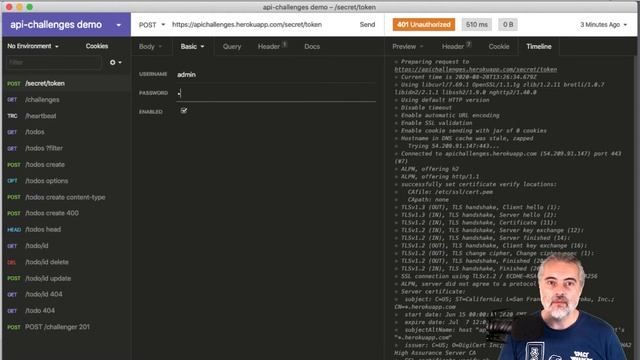Image resolution: width=640 pixels, height=360 pixels.
Task: Select the HEAD /todos head request
Action: (x=66, y=229)
